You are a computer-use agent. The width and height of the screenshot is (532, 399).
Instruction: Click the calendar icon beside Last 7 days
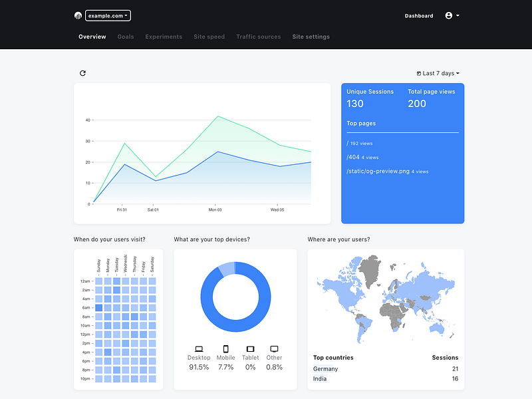point(419,73)
